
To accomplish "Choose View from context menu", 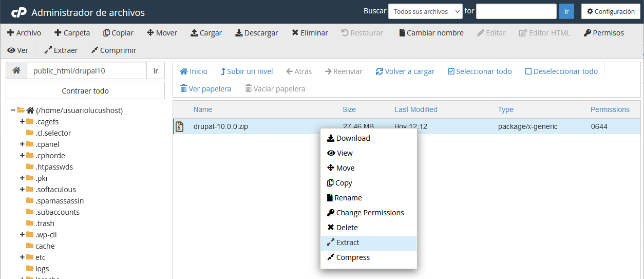I will tap(368, 153).
